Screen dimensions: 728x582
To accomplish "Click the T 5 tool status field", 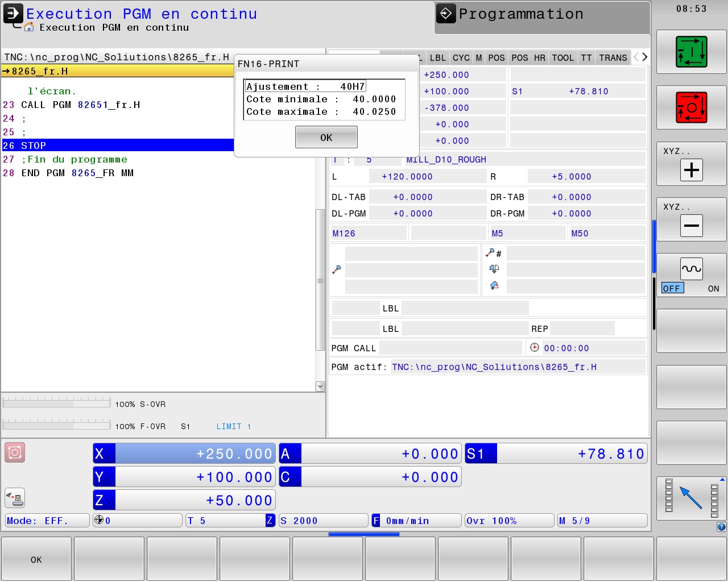I will point(230,521).
